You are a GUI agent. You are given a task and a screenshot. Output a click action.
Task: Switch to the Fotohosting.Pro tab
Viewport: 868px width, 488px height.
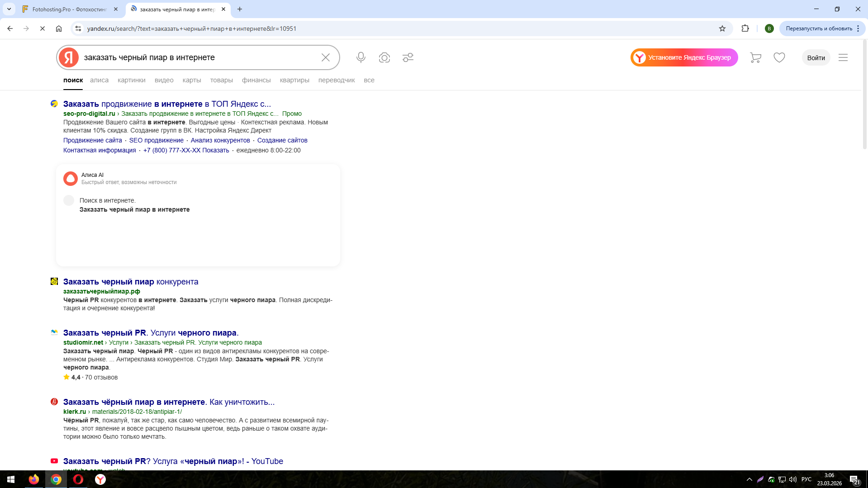[70, 9]
